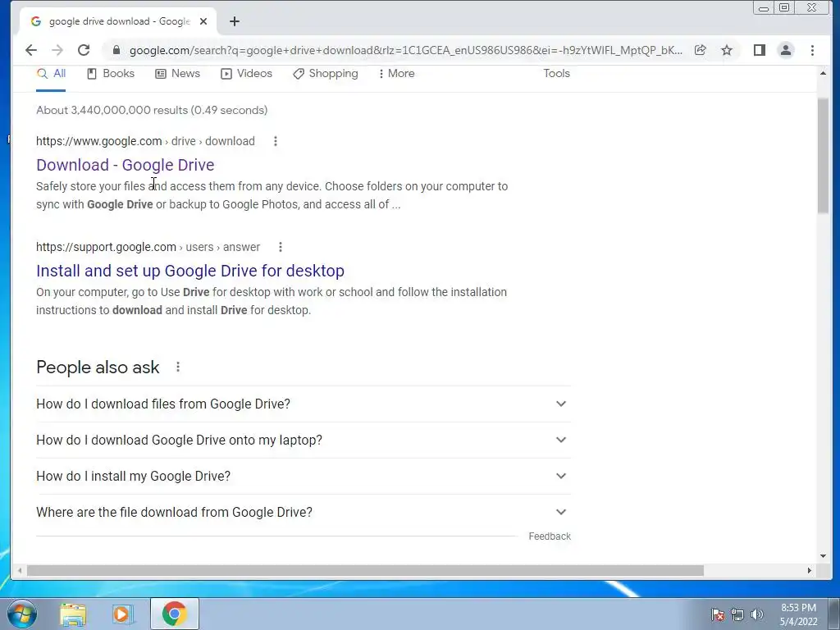
Task: Switch to Videos search results
Action: point(246,73)
